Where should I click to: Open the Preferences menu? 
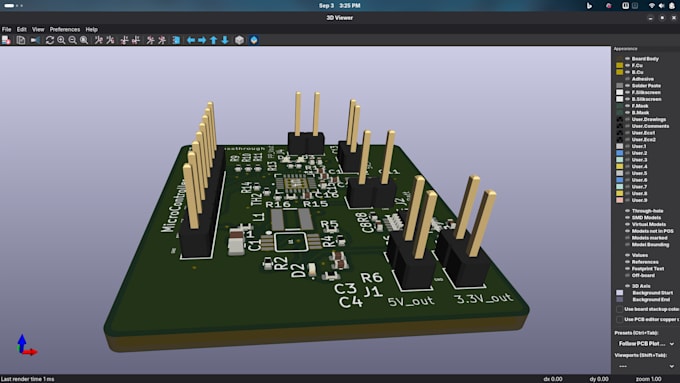[65, 29]
